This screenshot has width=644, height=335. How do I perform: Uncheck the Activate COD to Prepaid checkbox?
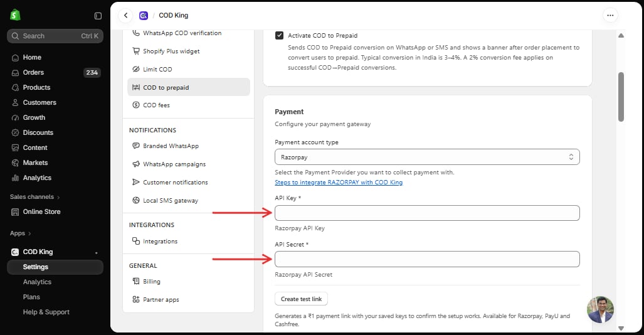(279, 35)
